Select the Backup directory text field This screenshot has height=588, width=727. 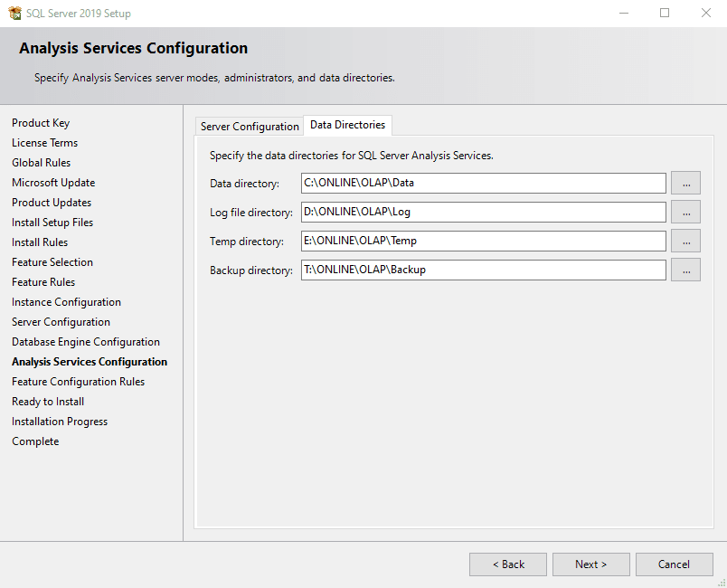(x=484, y=270)
